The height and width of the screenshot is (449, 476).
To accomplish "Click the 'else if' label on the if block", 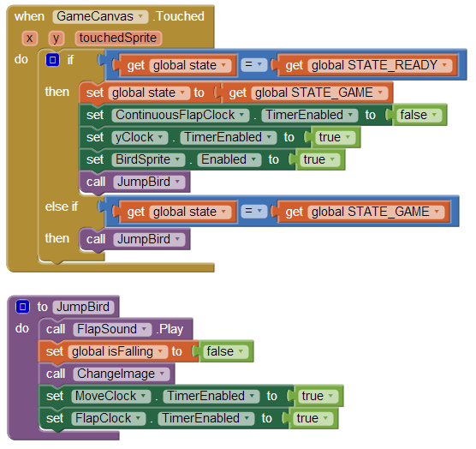I will tap(62, 207).
